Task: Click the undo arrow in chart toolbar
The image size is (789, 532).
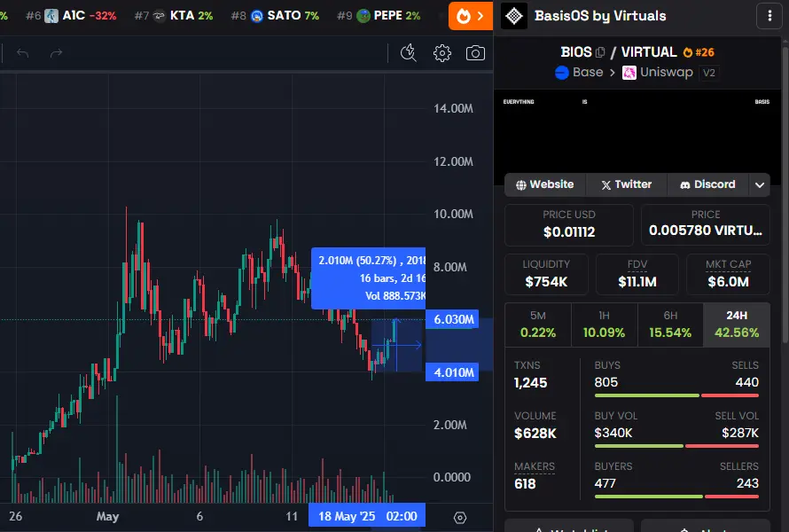Action: point(23,53)
